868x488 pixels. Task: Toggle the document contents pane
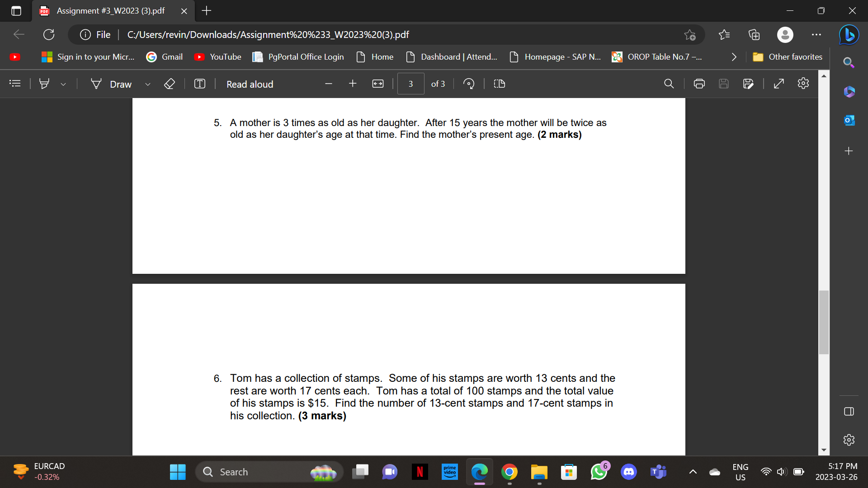coord(15,84)
